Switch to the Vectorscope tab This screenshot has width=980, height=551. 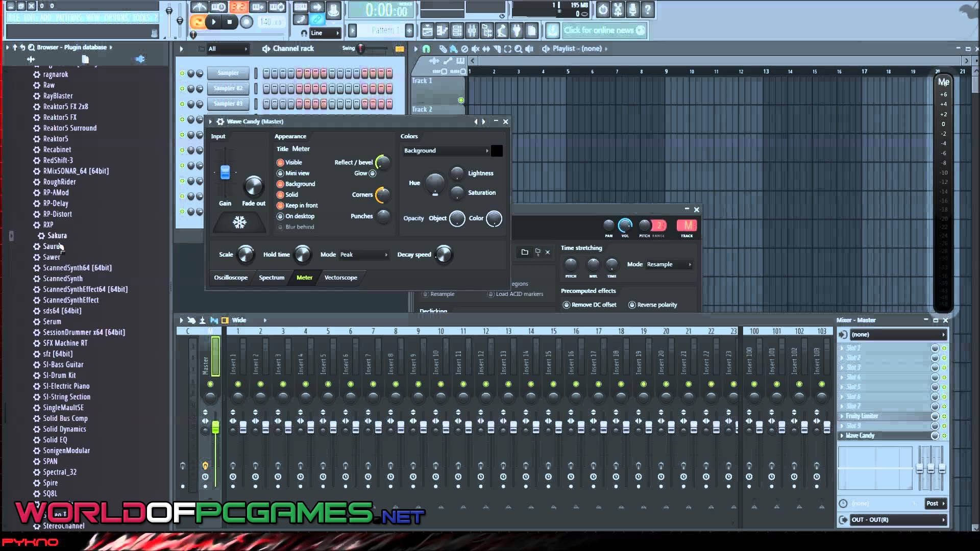pyautogui.click(x=340, y=278)
